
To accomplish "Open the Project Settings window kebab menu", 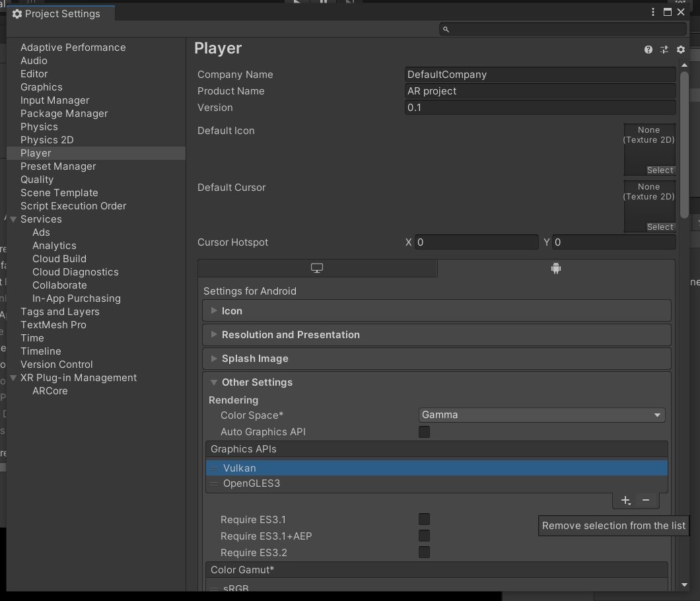I will point(653,12).
